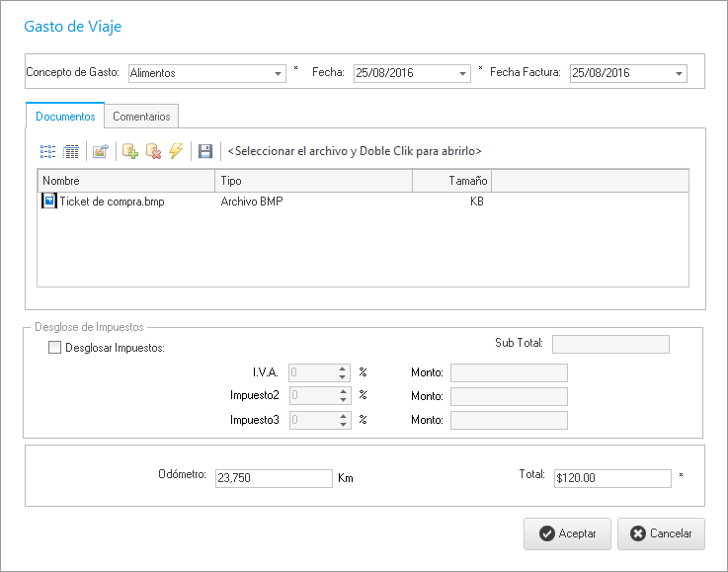The width and height of the screenshot is (728, 572).
Task: Click the Odómetro input field
Action: pos(272,478)
